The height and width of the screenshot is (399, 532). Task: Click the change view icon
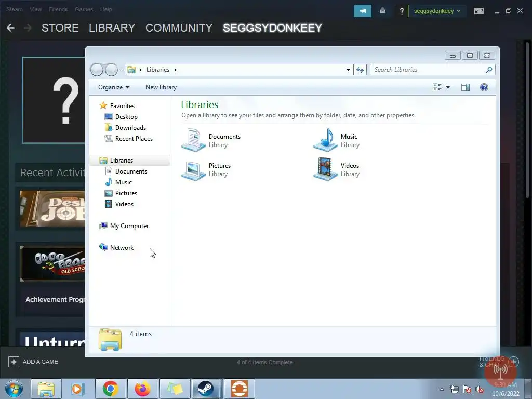[437, 87]
